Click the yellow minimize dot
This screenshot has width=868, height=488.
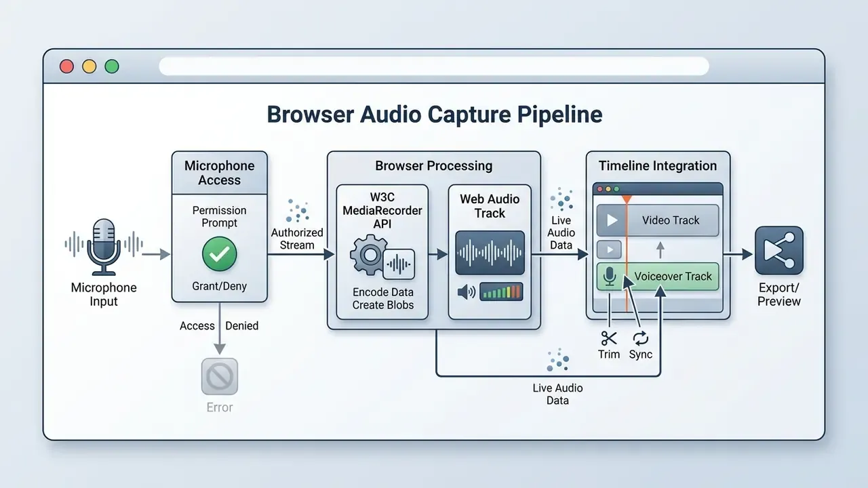click(89, 66)
